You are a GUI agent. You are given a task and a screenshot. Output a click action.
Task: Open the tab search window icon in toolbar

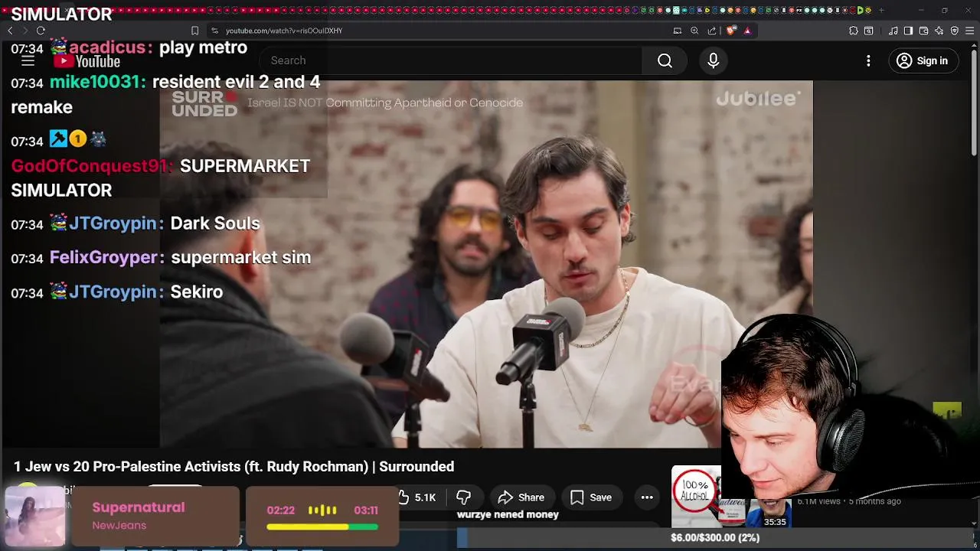pyautogui.click(x=869, y=31)
